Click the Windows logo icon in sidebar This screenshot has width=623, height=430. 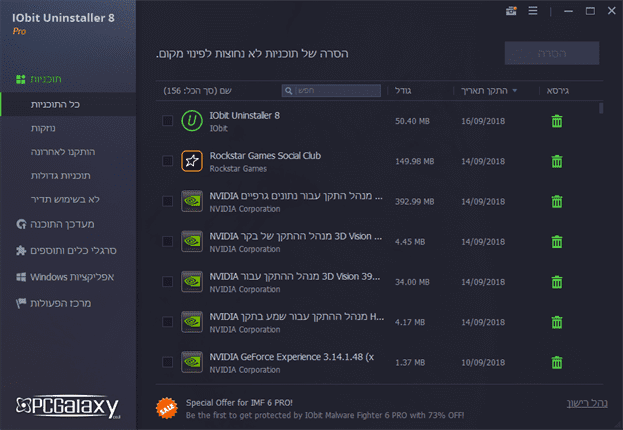pos(21,277)
